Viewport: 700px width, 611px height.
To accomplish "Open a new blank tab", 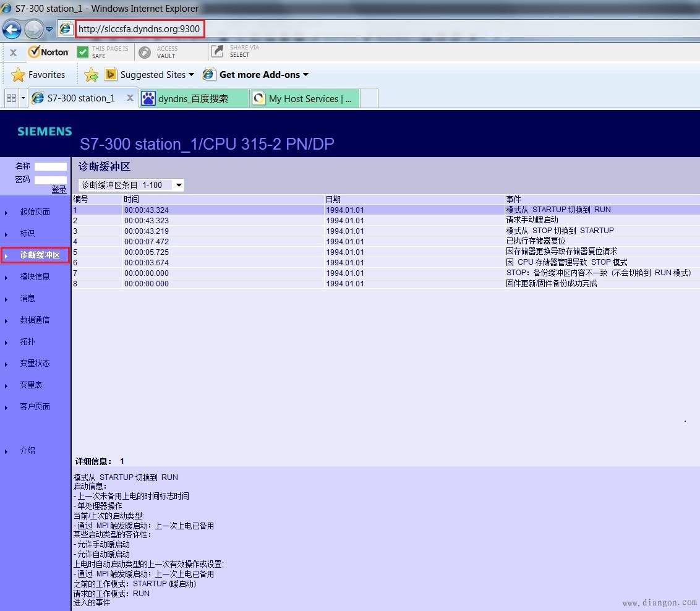I will tap(369, 98).
